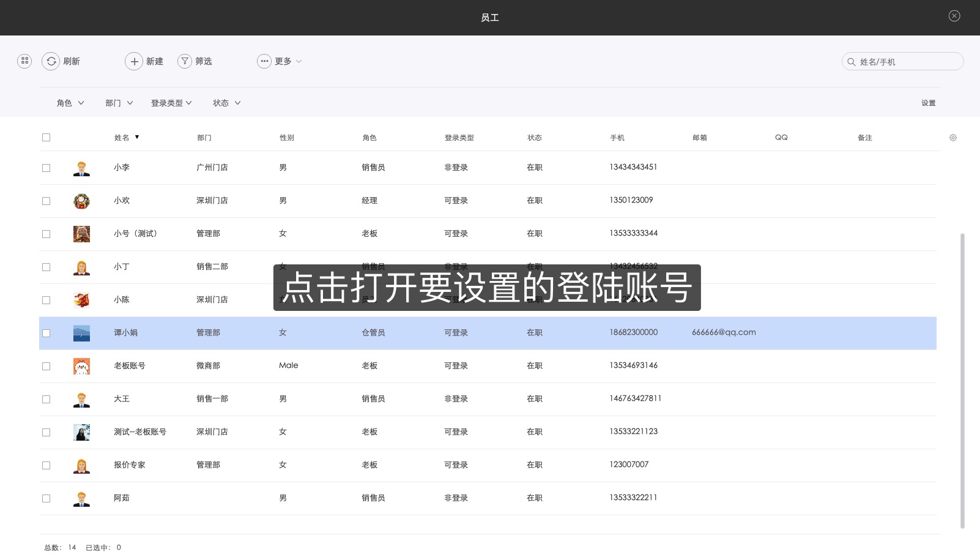Screen dimensions: 980x560
Task: Toggle the select-all header checkbox
Action: point(46,138)
